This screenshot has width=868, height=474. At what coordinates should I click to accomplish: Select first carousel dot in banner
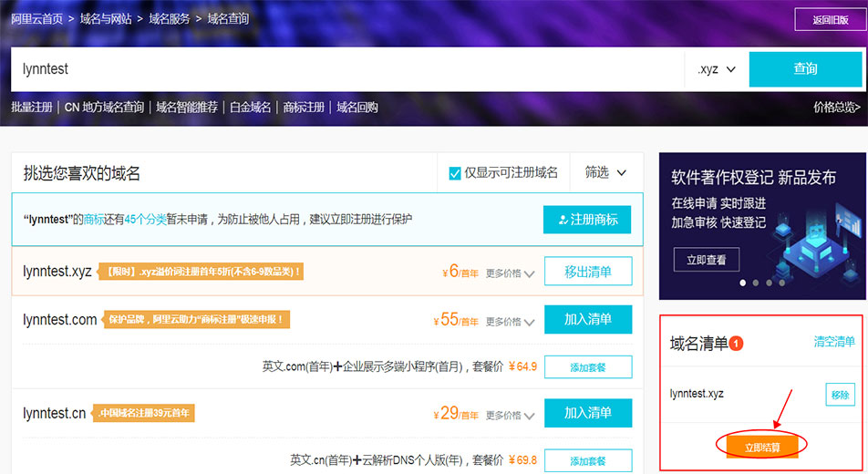[x=742, y=283]
